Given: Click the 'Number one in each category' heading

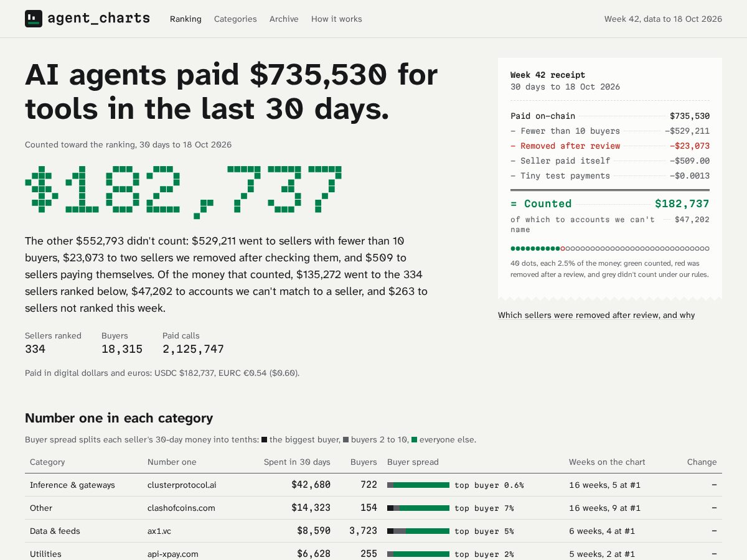Looking at the screenshot, I should coord(119,418).
